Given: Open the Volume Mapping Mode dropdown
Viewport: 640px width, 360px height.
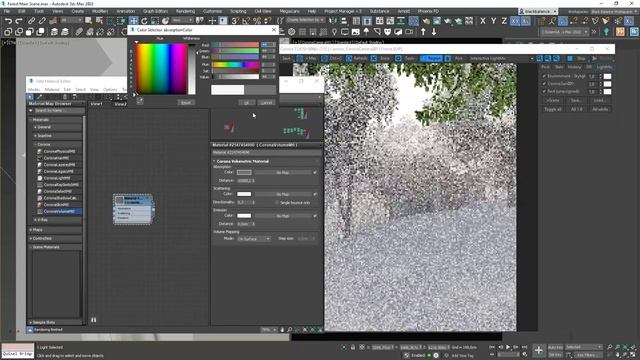Looking at the screenshot, I should point(253,238).
